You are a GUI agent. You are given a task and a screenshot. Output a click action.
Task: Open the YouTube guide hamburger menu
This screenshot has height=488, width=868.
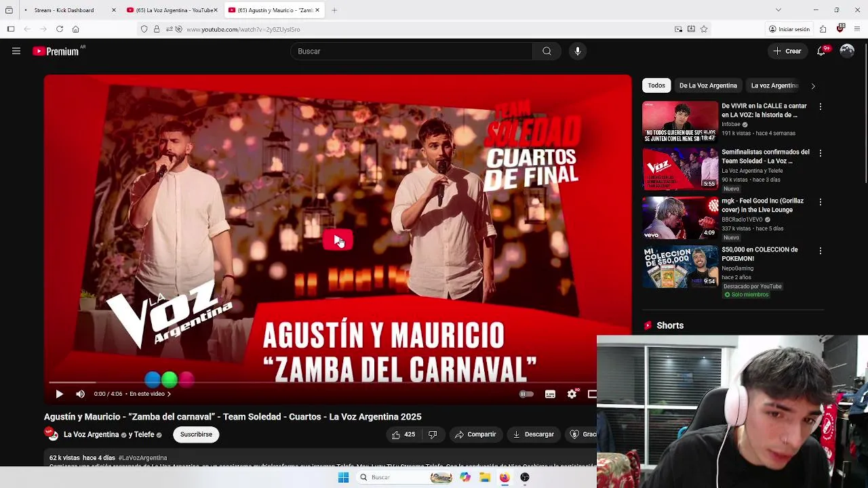tap(16, 51)
